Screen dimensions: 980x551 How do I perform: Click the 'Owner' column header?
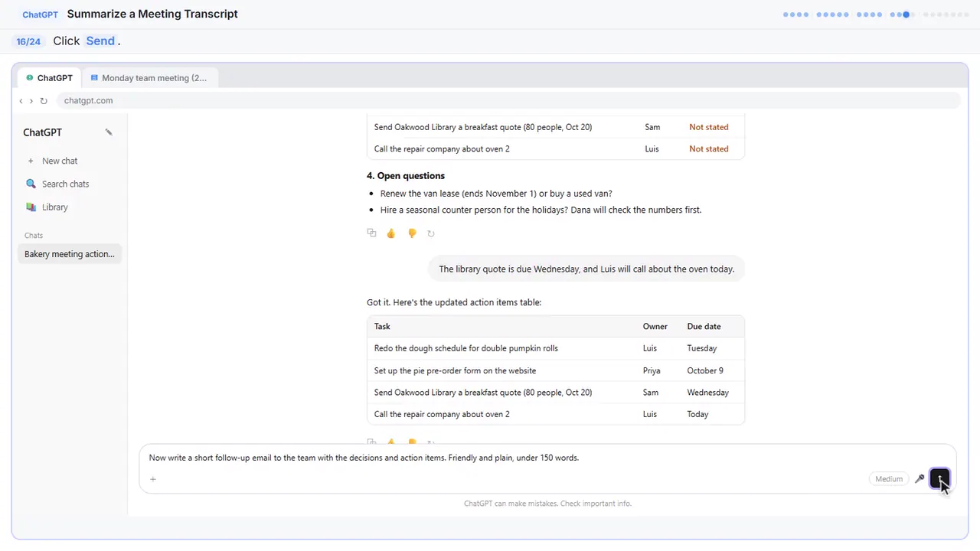point(655,327)
